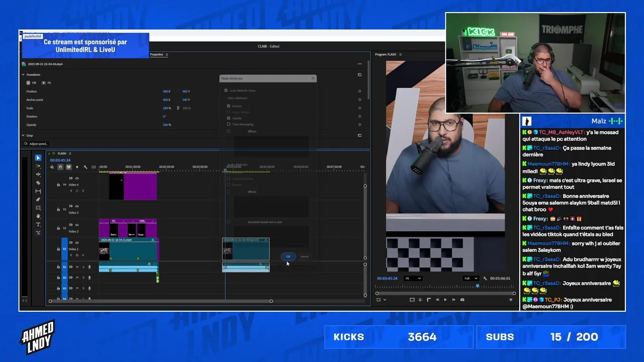Step back one frame in Program monitor
Screen dimensions: 644x362
pos(437,300)
